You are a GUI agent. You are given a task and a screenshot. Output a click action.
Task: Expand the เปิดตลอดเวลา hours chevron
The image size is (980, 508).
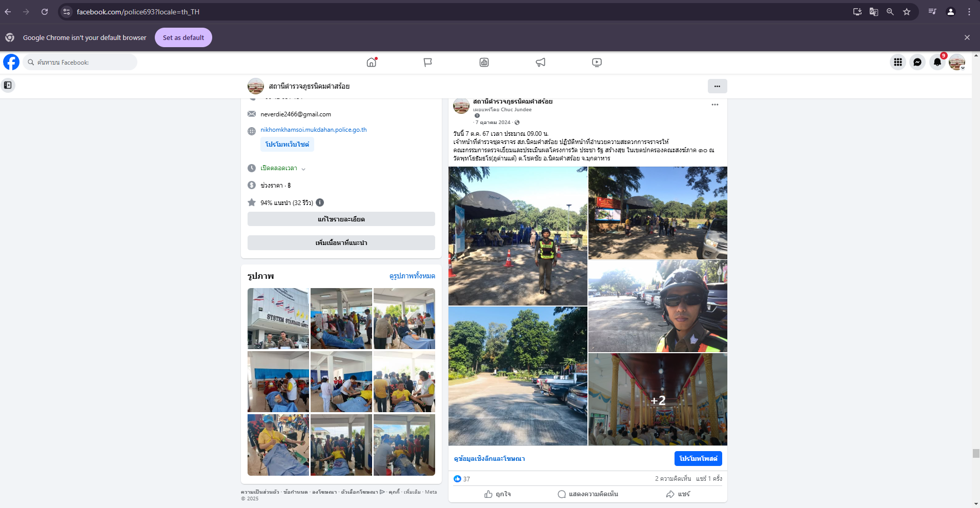click(303, 169)
